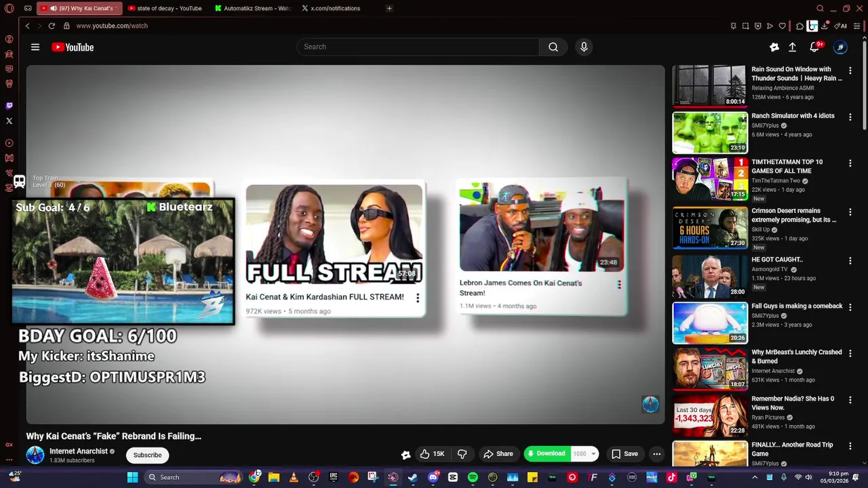Open the X icon in Opera sidebar
Viewport: 868px width, 488px height.
point(9,121)
